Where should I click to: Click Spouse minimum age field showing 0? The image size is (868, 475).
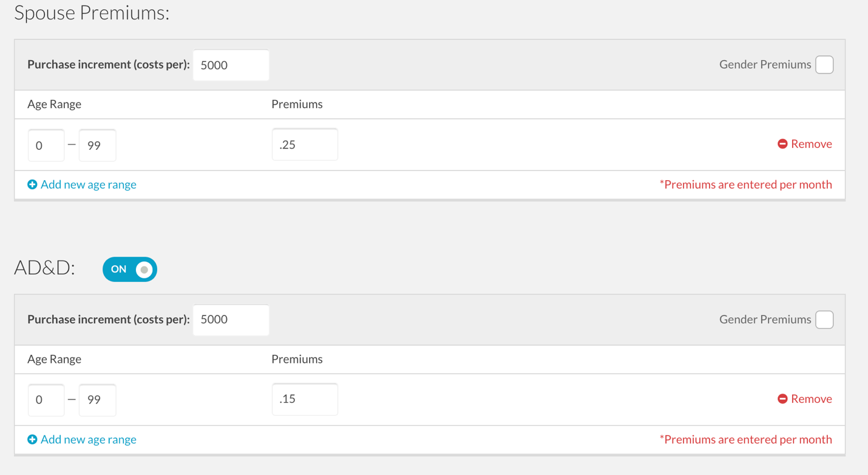click(x=46, y=145)
